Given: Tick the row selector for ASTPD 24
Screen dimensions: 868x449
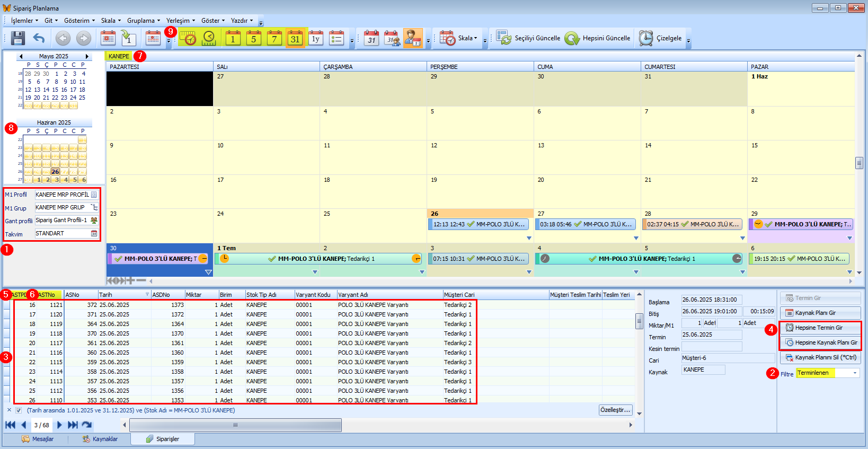Looking at the screenshot, I should [x=7, y=381].
